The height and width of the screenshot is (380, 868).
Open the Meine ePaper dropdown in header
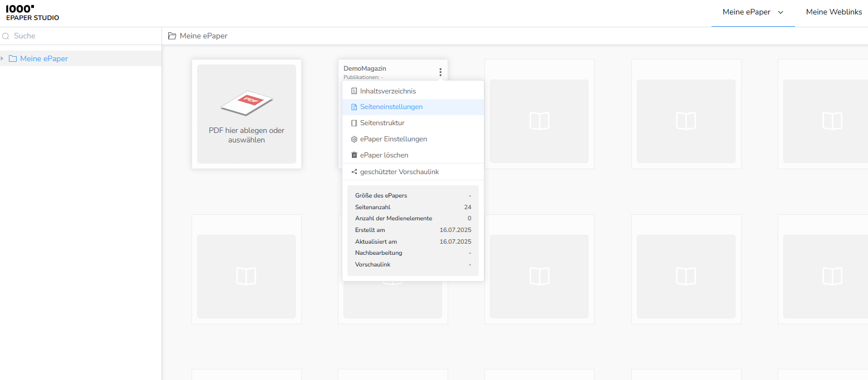click(x=753, y=12)
